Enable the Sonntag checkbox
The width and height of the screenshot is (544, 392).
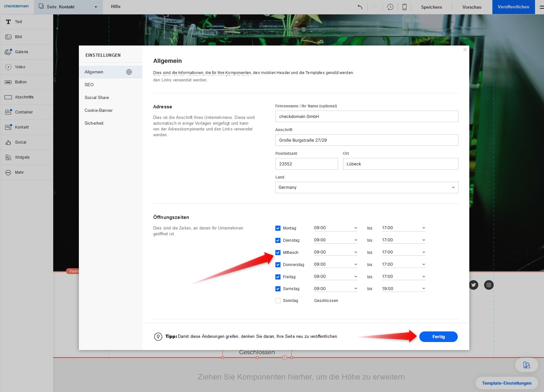click(x=278, y=301)
